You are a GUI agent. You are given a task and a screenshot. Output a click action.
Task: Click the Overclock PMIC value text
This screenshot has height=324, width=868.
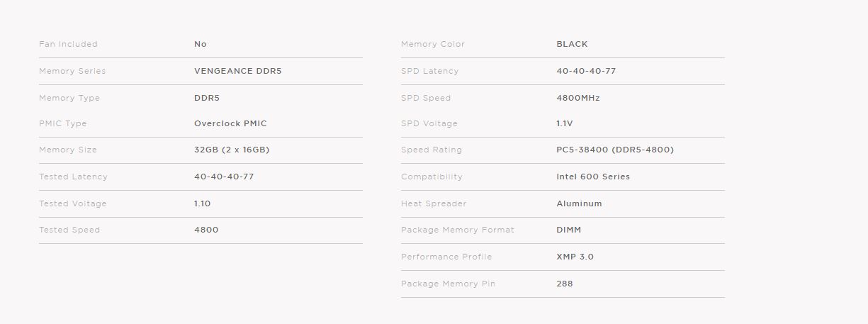(230, 123)
